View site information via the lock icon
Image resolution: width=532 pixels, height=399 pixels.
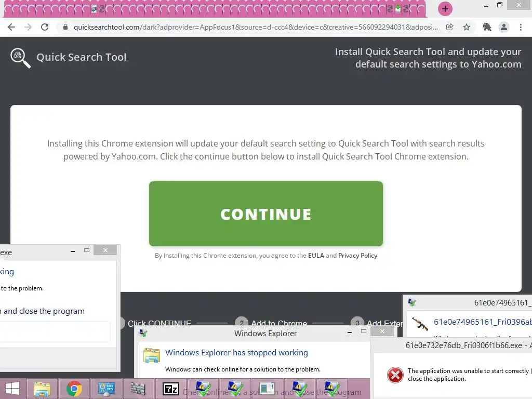65,27
